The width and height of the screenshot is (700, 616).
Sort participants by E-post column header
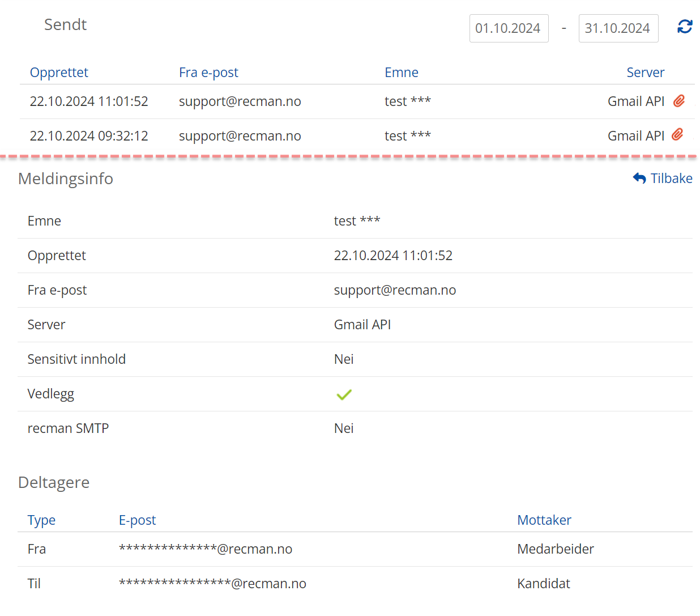coord(137,520)
